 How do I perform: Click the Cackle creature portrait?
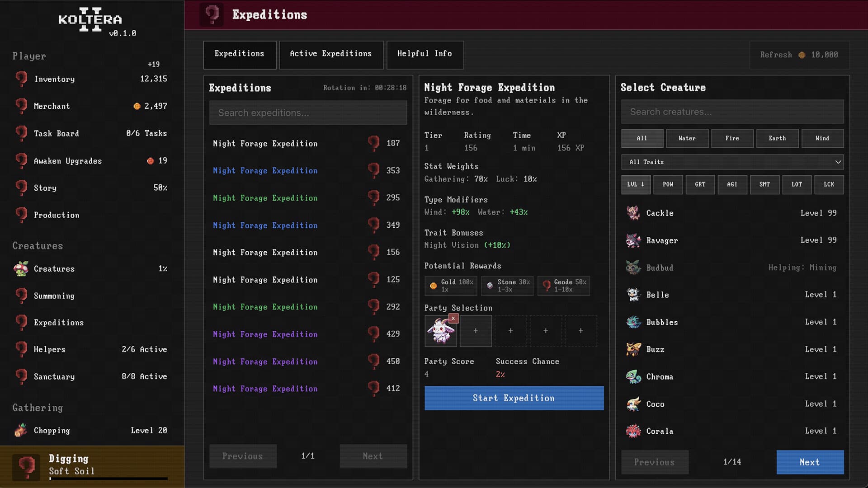point(633,213)
